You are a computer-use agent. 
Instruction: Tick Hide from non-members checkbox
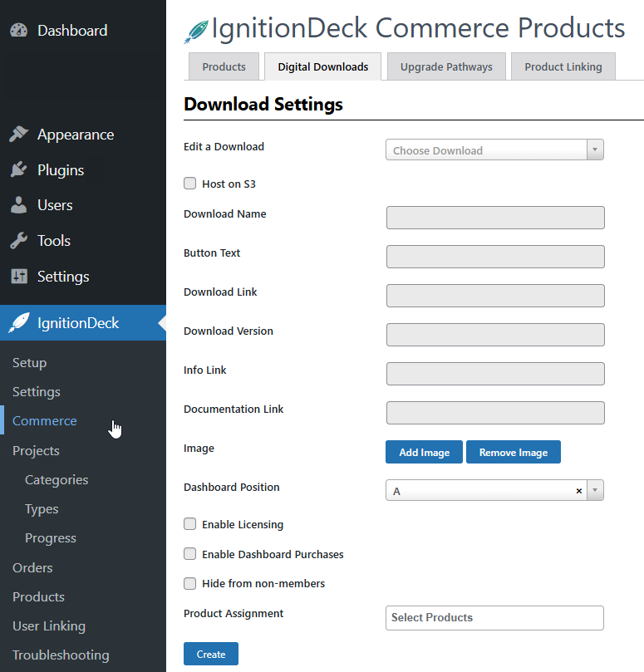pyautogui.click(x=190, y=583)
